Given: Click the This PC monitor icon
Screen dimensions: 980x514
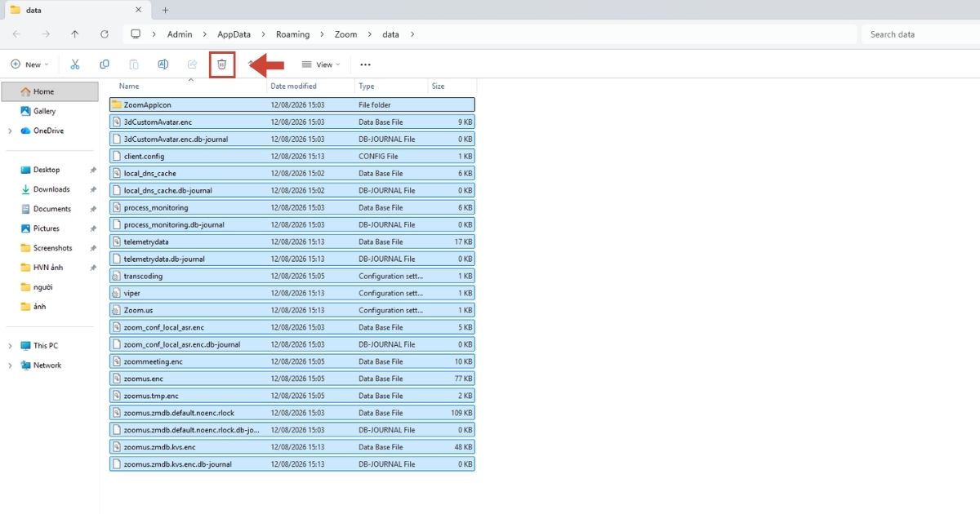Looking at the screenshot, I should pos(25,346).
